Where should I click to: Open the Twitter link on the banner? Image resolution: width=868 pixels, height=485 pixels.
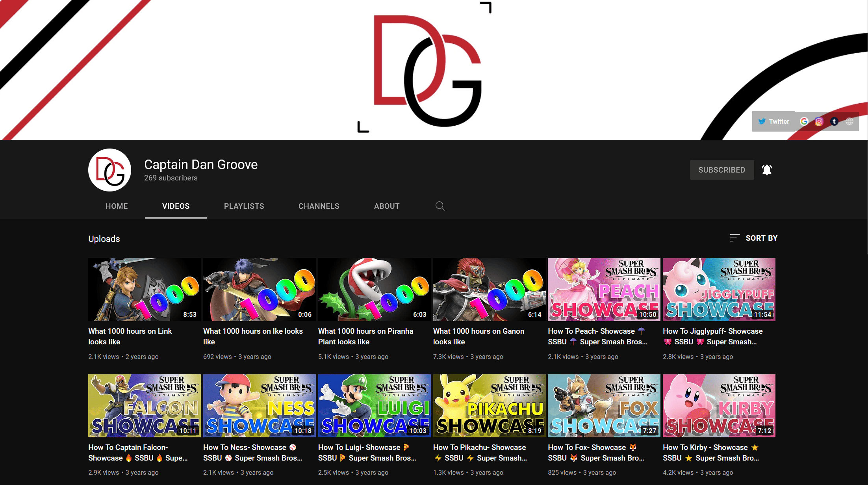774,121
